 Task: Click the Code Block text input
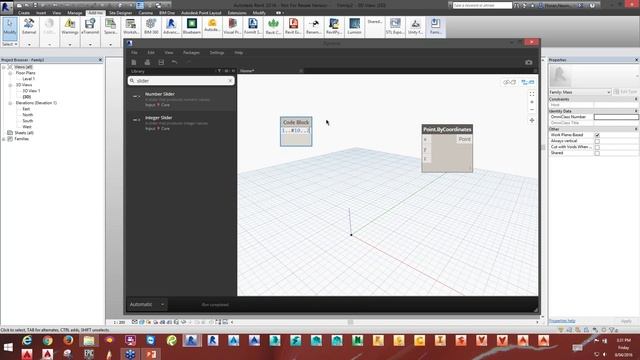tap(296, 131)
